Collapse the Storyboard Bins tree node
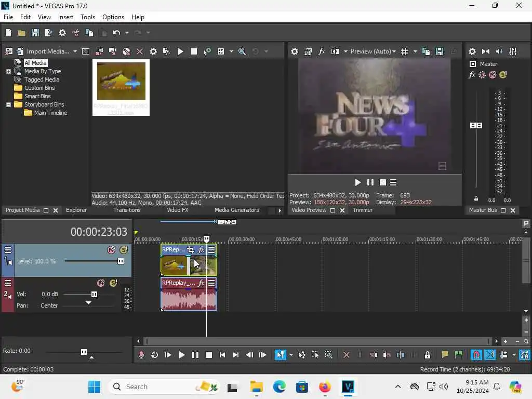Image resolution: width=532 pixels, height=399 pixels. point(8,104)
